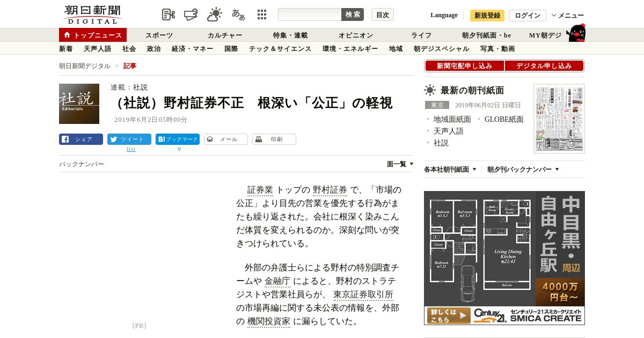Image resolution: width=644 pixels, height=338 pixels.
Task: Click the mascot character icon
Action: coord(576,33)
